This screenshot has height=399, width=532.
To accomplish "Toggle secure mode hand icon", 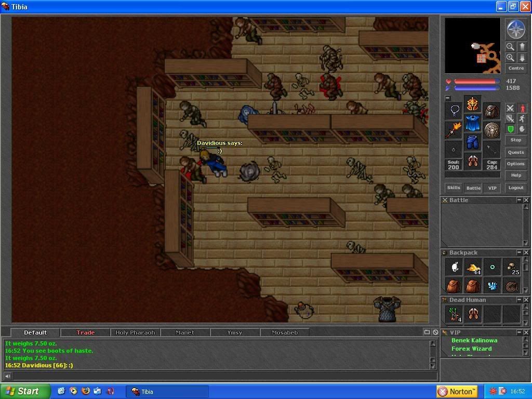I will point(522,129).
